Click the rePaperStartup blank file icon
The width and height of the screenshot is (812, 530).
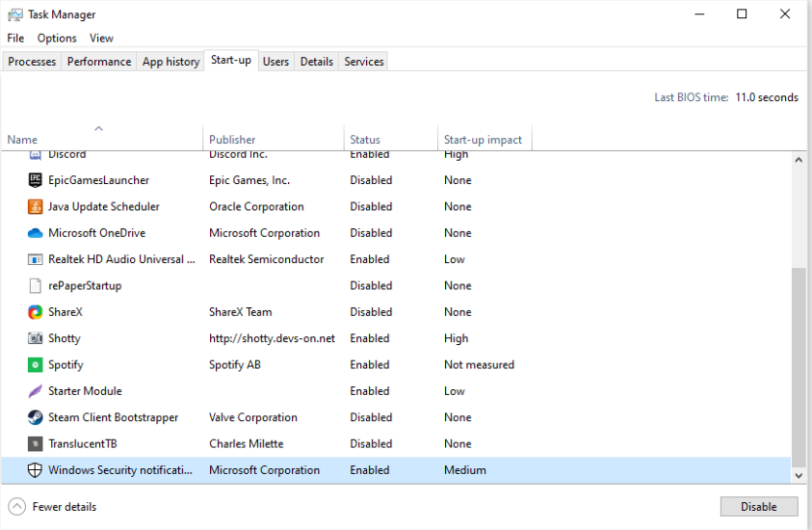(x=35, y=286)
